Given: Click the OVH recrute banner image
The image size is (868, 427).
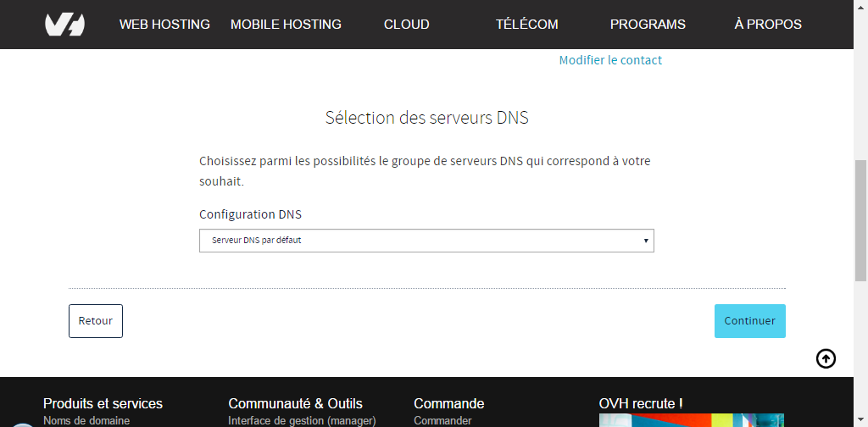Looking at the screenshot, I should (x=692, y=420).
